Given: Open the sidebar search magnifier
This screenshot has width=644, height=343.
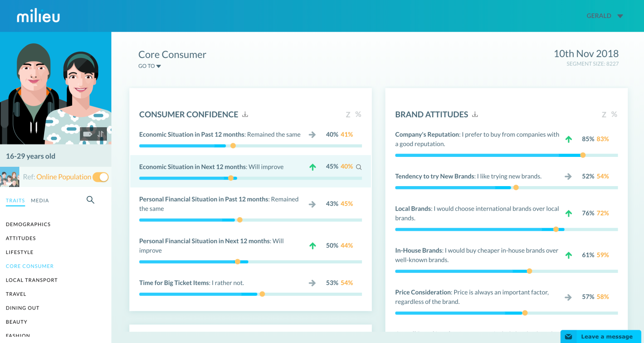Looking at the screenshot, I should 90,200.
